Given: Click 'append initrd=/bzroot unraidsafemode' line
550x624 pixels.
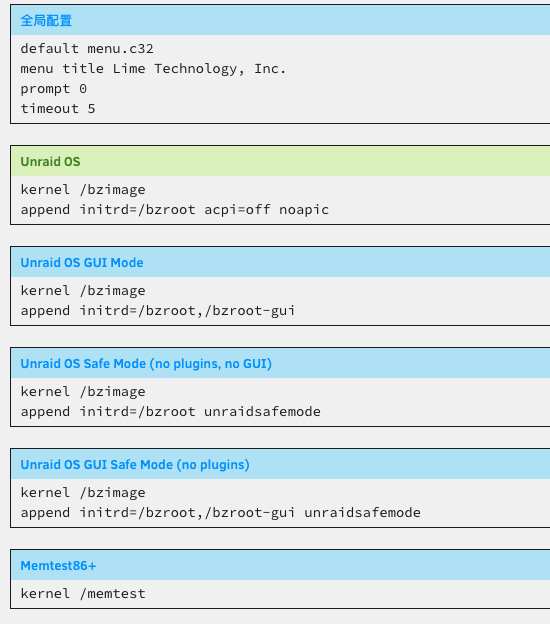Looking at the screenshot, I should point(170,412).
